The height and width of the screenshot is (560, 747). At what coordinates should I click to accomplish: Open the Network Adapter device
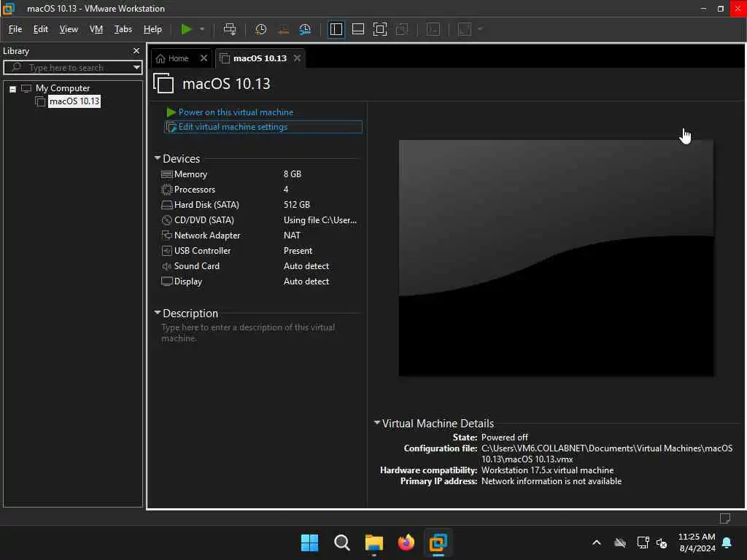pos(206,236)
